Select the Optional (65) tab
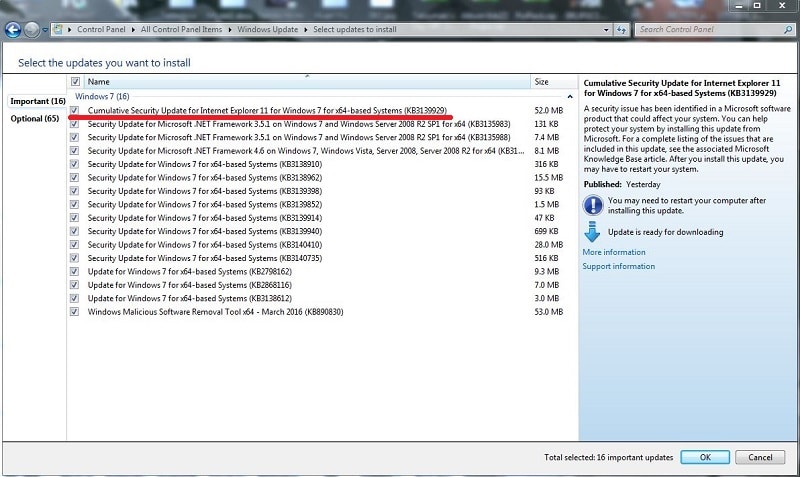 [x=35, y=118]
